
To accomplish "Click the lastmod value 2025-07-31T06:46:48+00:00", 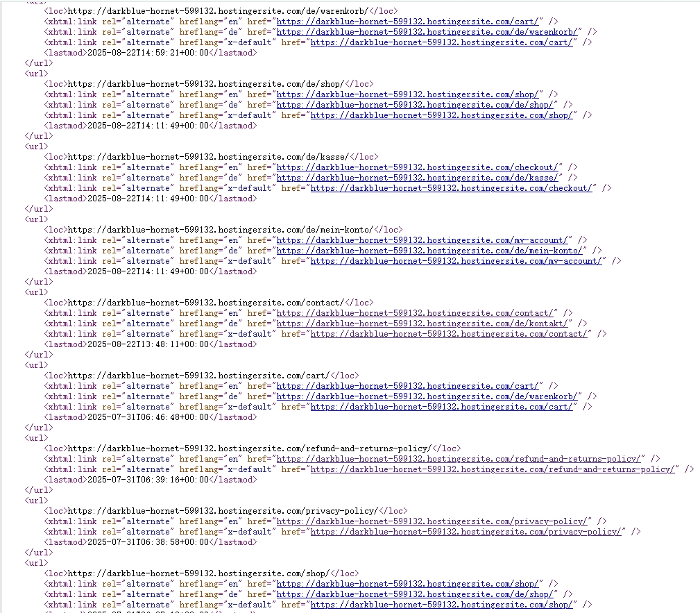I will pos(148,417).
